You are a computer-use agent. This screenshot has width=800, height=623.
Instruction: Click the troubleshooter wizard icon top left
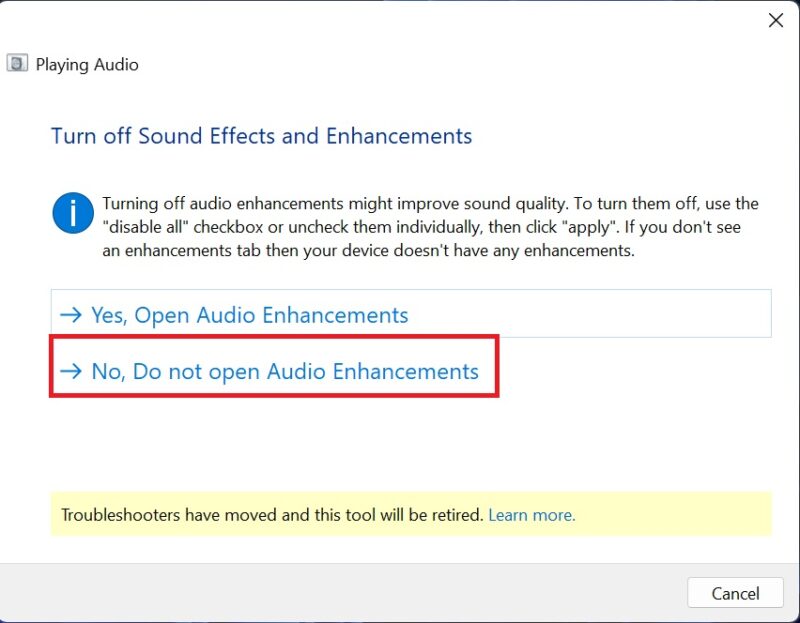(x=17, y=63)
